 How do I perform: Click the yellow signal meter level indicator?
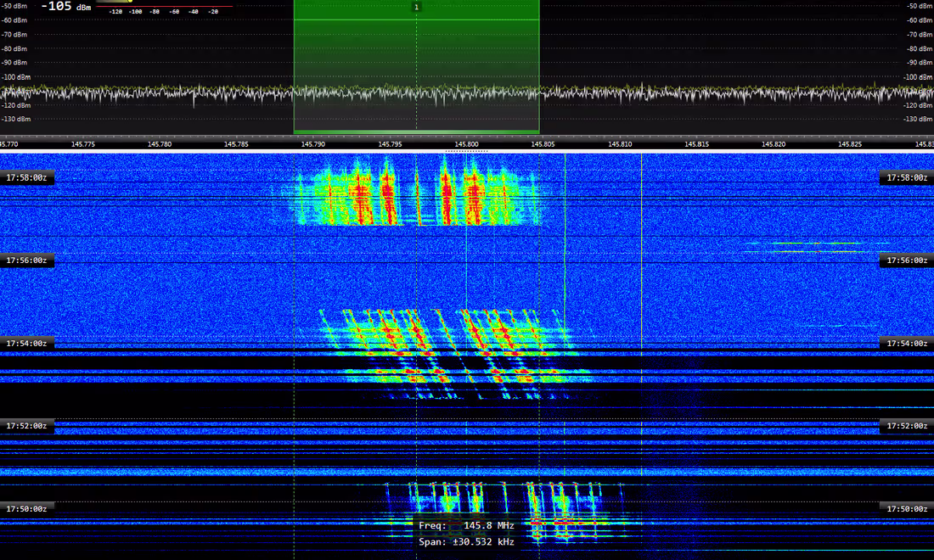[x=130, y=1]
